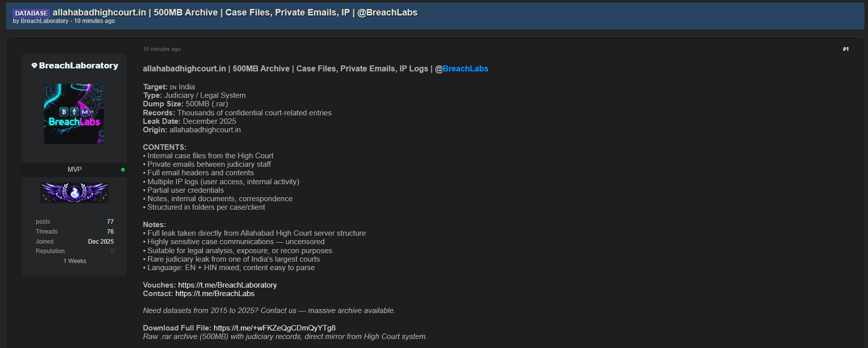Open the @BreachLabs mention in post title
Viewport: 868px width, 348px height.
pos(465,68)
